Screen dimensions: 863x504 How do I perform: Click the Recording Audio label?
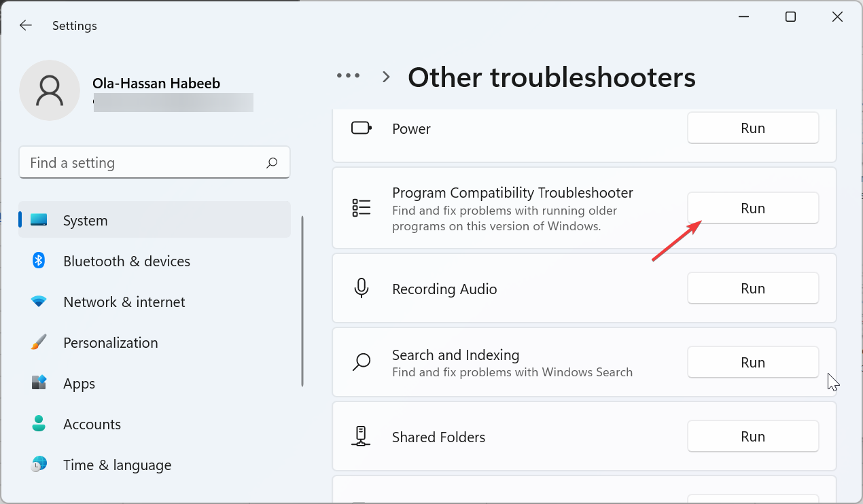pyautogui.click(x=444, y=289)
